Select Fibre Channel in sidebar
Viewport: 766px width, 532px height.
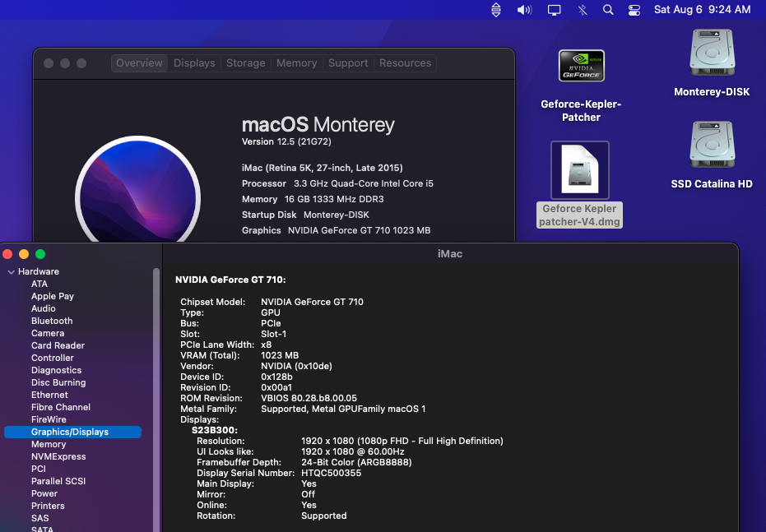click(61, 407)
